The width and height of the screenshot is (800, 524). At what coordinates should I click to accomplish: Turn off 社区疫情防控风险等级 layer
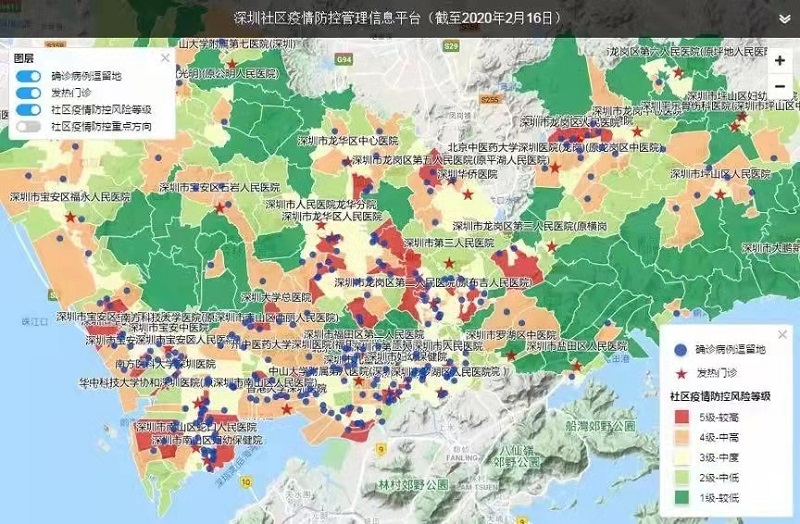(29, 110)
